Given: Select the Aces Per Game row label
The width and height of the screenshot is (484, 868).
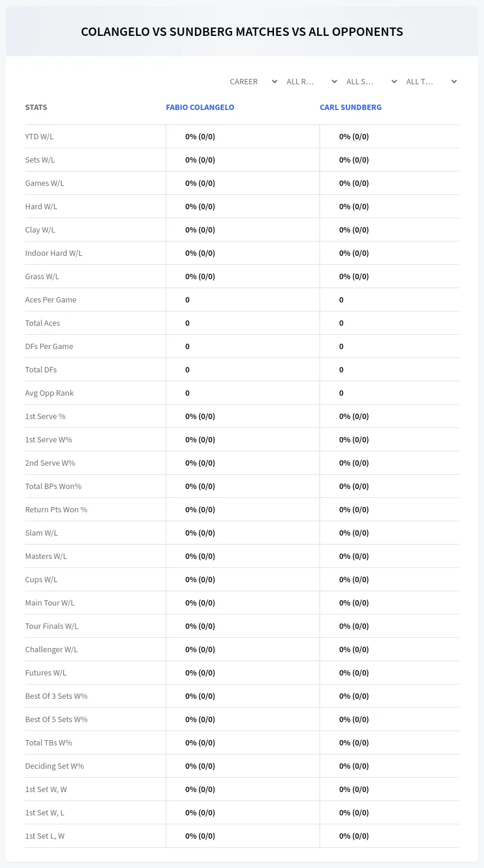Looking at the screenshot, I should point(51,299).
